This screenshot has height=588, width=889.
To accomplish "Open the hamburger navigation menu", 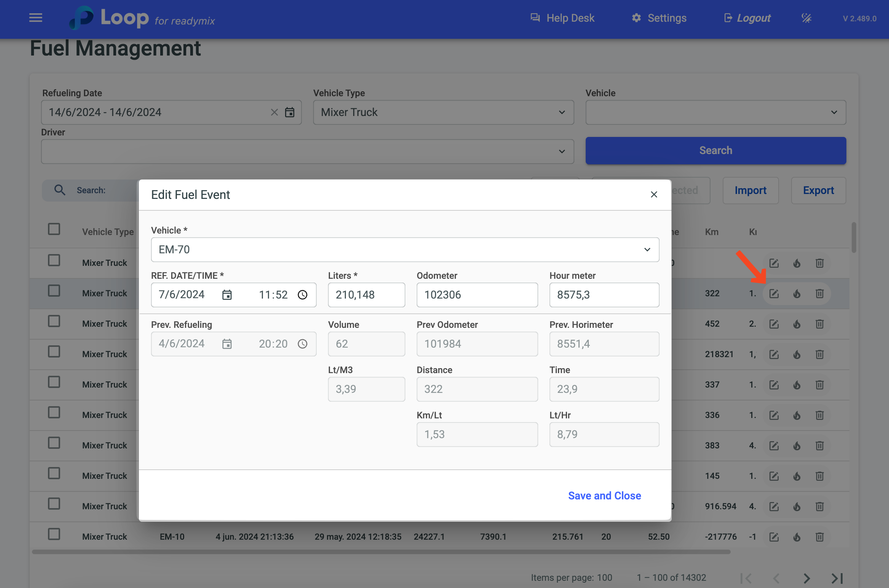I will click(35, 18).
